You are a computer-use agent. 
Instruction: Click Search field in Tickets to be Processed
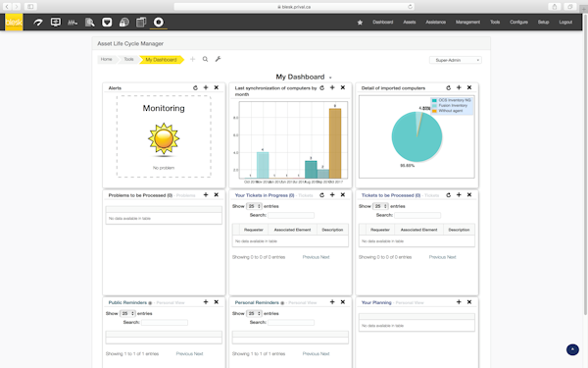tap(417, 215)
